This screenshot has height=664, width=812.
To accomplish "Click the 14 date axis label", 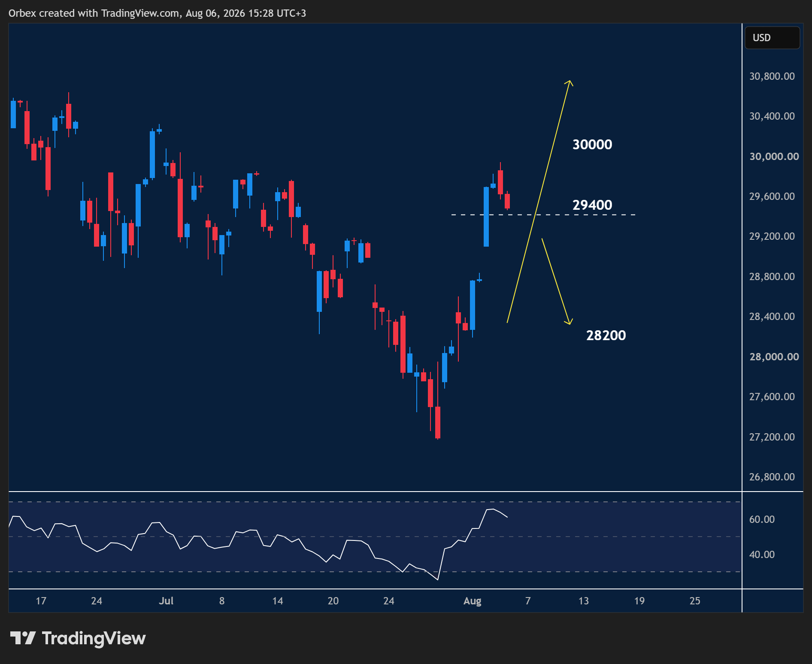I will 278,601.
